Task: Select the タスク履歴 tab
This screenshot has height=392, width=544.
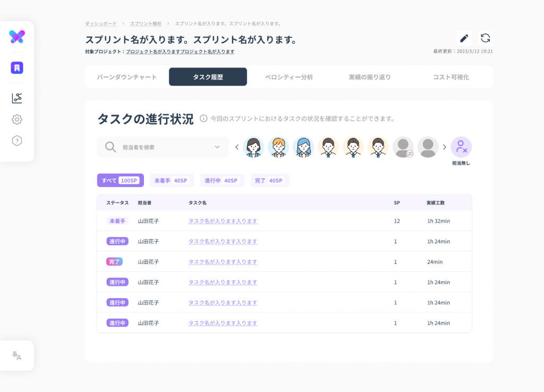Action: (208, 77)
